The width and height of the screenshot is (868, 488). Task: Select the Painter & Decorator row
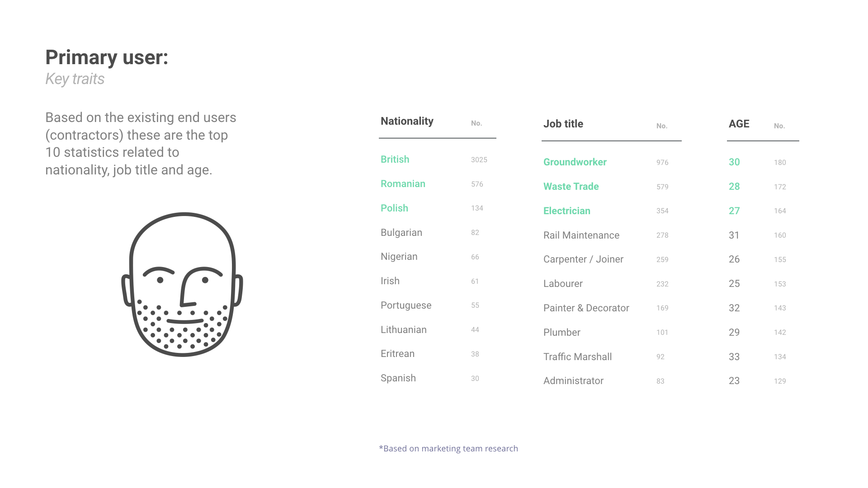click(x=586, y=308)
